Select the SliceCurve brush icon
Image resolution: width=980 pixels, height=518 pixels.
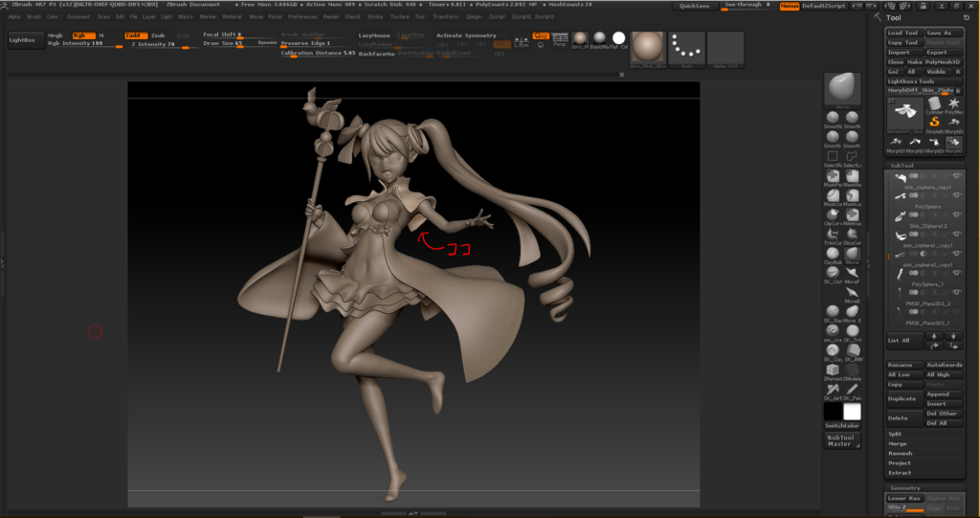[x=852, y=234]
